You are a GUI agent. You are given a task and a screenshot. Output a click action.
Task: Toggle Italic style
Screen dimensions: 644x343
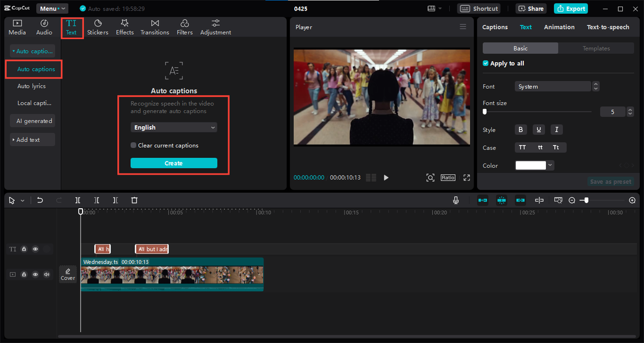[x=556, y=130]
